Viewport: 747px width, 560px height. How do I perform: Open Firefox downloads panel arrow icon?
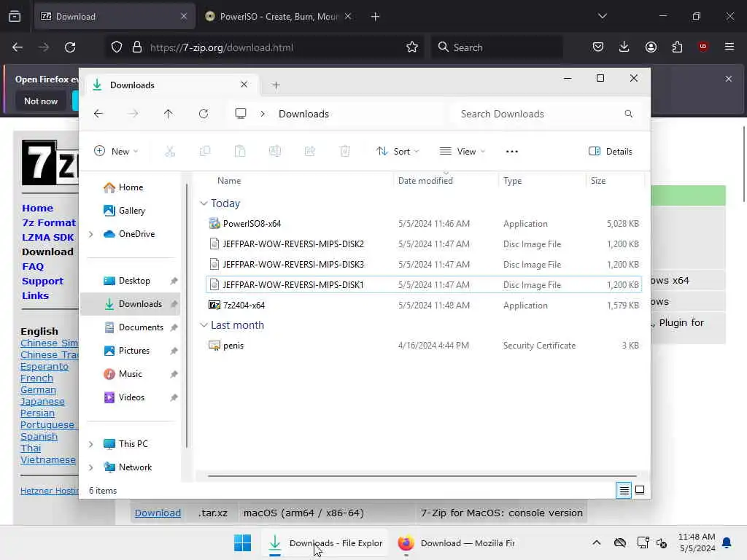point(624,47)
